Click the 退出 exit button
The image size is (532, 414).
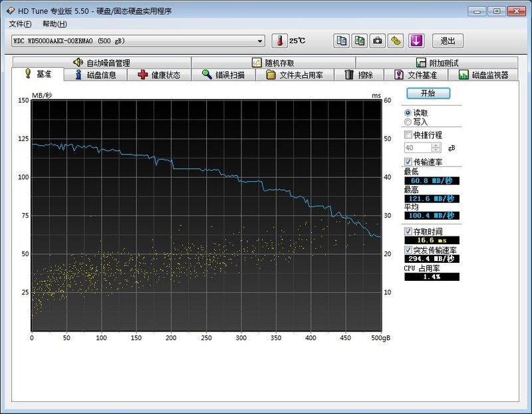(x=448, y=41)
